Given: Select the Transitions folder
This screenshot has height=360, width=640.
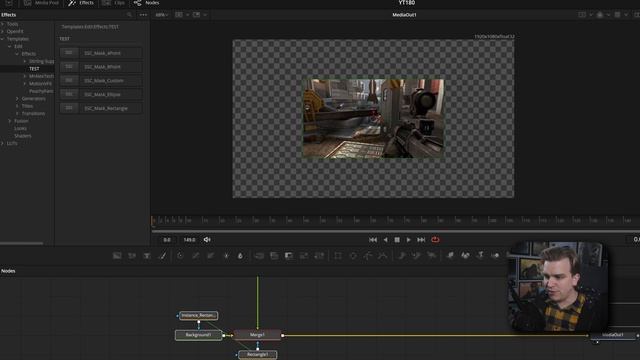Looking at the screenshot, I should click(x=33, y=113).
